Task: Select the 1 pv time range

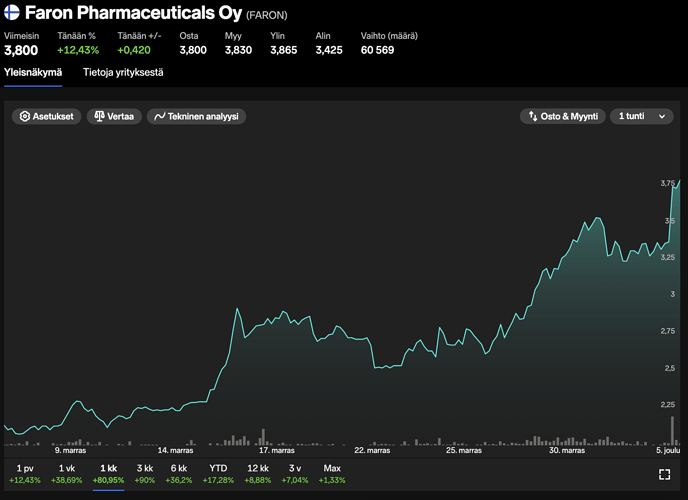Action: pos(25,474)
